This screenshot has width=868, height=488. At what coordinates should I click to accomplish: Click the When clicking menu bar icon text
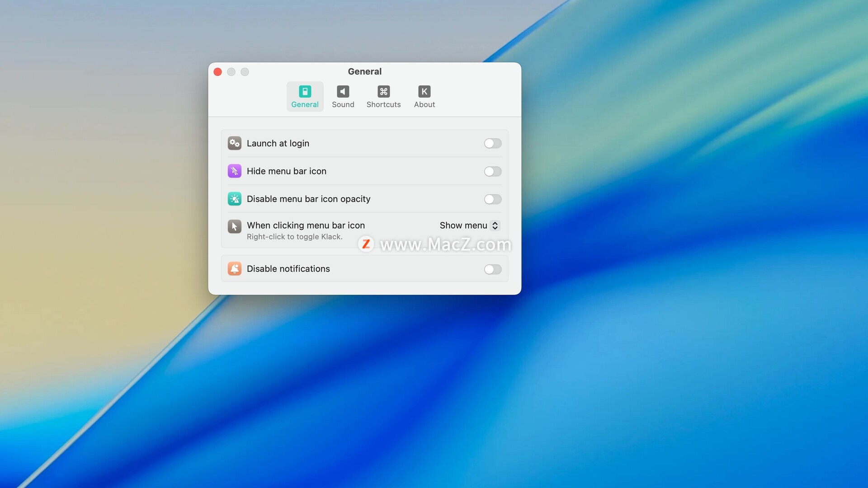coord(306,225)
